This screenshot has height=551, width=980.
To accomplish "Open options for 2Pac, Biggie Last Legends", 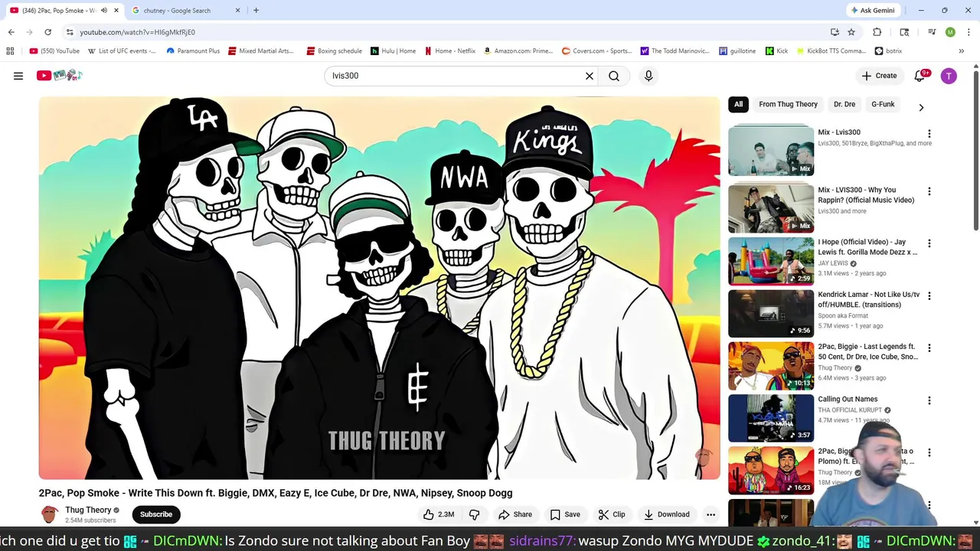I will (x=929, y=348).
